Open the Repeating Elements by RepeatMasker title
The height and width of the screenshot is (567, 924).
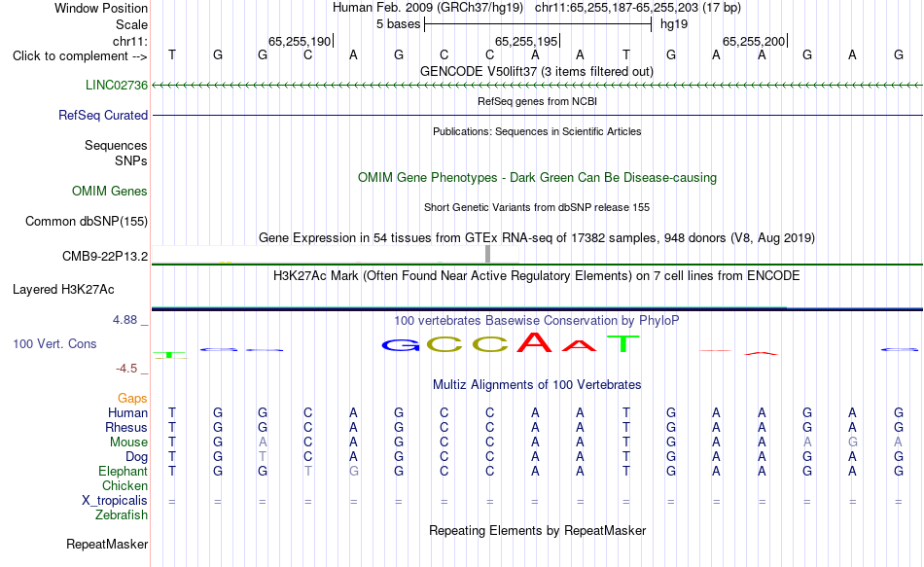coord(538,530)
